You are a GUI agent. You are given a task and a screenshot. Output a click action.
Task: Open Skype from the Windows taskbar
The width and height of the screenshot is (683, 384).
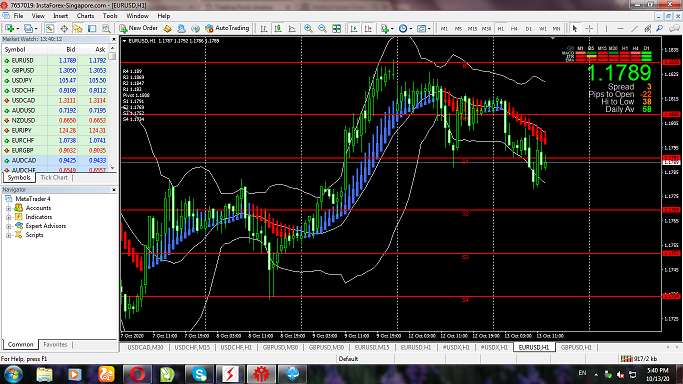199,374
